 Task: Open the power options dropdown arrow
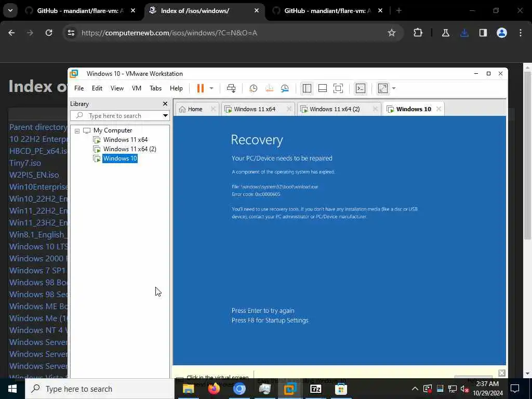(211, 88)
